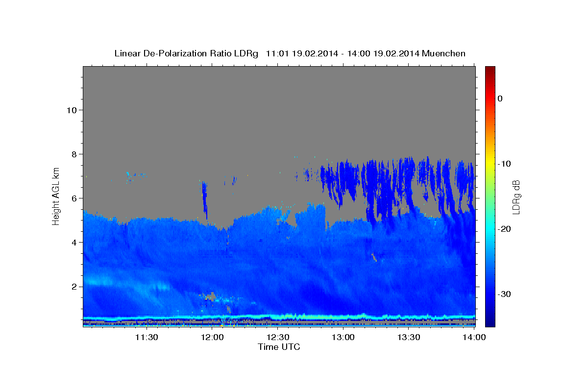Click the 12:00 time tick label
This screenshot has width=588, height=392.
coord(212,337)
